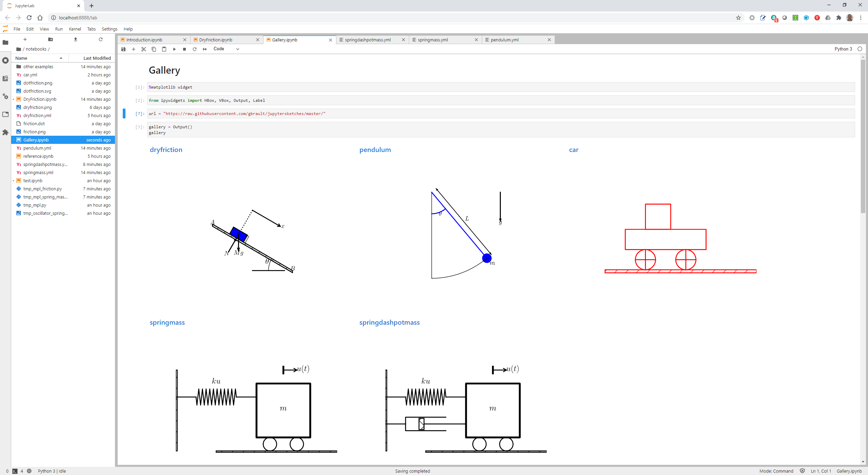Save the notebook with the disk icon
Image resolution: width=868 pixels, height=475 pixels.
tap(123, 49)
